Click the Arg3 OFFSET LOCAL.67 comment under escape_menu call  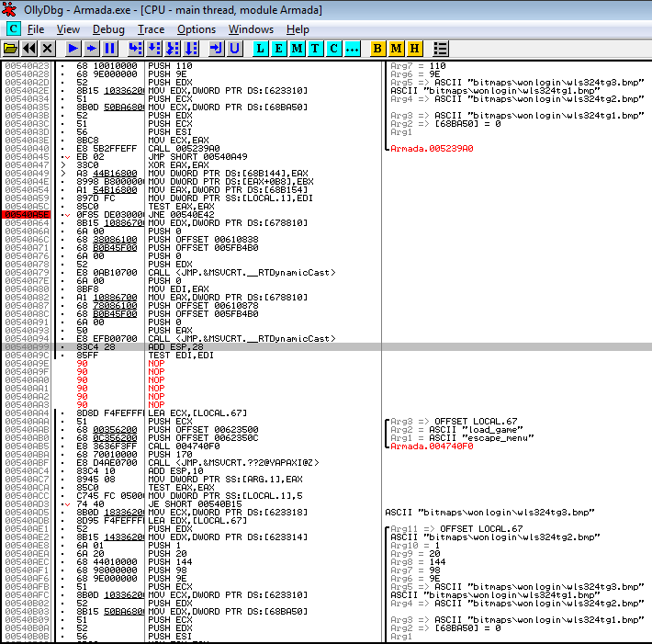[x=454, y=422]
